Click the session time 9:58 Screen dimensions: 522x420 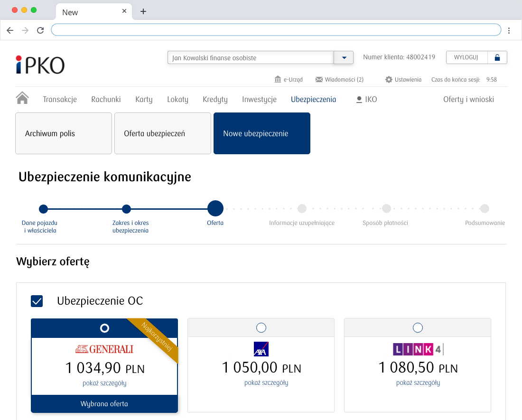(491, 80)
